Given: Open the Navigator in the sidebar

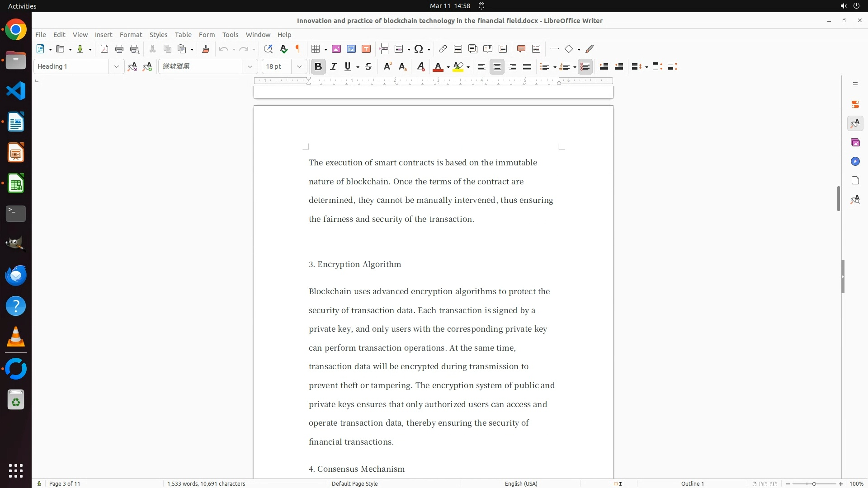Looking at the screenshot, I should pos(855,161).
